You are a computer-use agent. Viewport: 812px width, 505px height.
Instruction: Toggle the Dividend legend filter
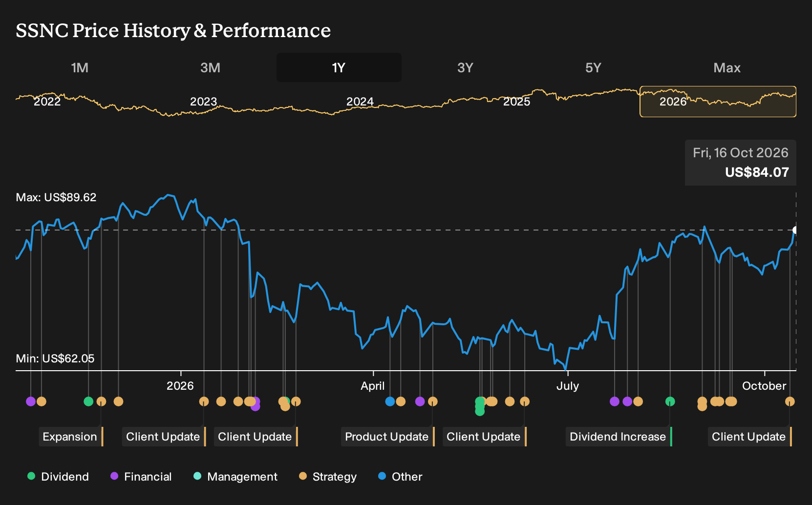click(58, 476)
